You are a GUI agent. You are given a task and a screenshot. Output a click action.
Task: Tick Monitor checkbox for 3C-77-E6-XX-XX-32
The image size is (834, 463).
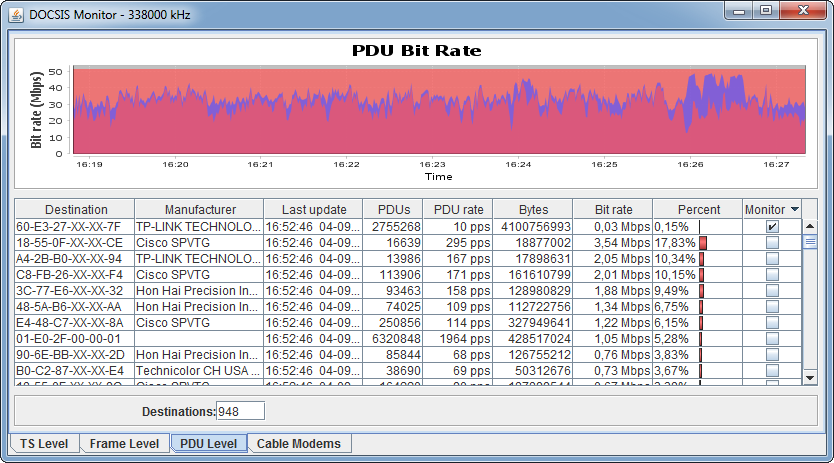click(772, 291)
